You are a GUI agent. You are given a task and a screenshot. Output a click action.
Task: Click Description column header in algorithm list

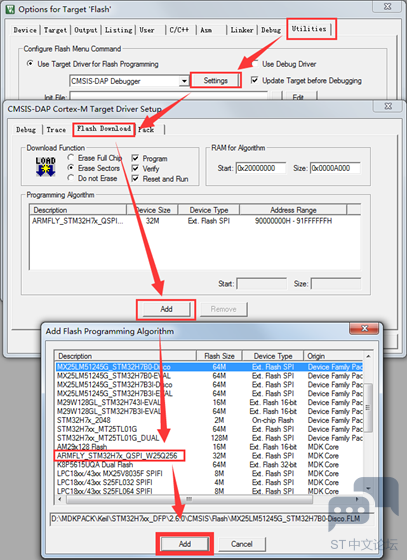coord(125,356)
